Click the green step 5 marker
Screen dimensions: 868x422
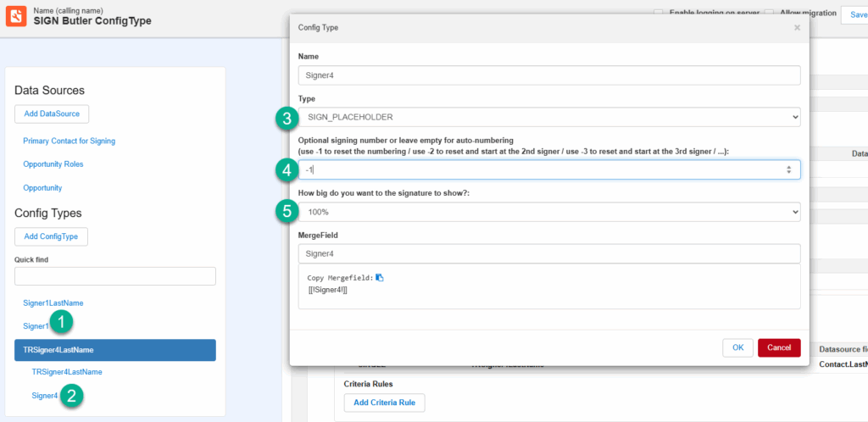click(289, 211)
